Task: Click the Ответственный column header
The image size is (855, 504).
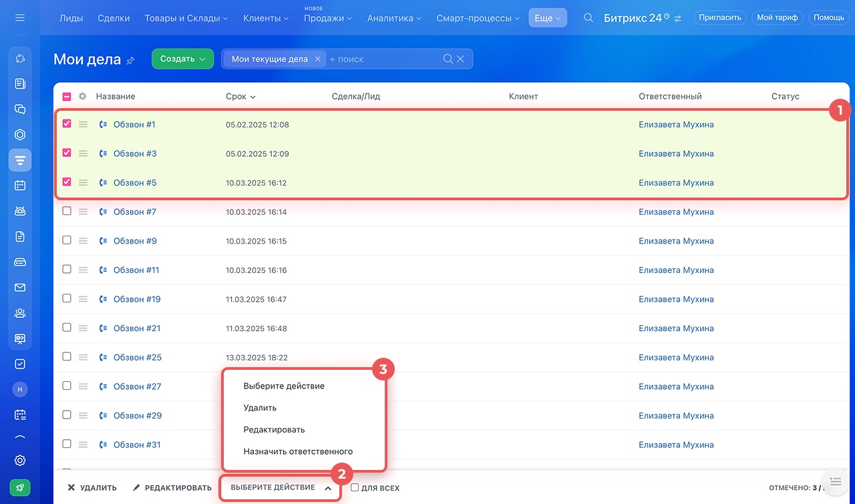Action: click(670, 96)
